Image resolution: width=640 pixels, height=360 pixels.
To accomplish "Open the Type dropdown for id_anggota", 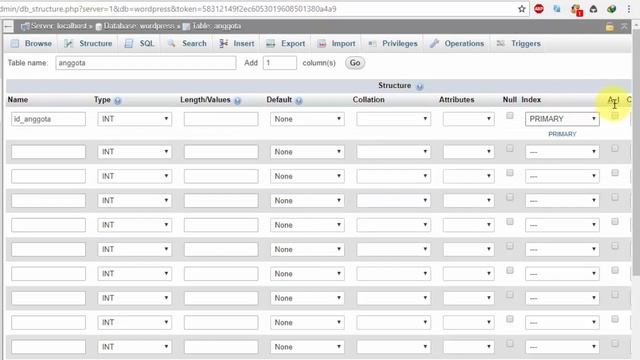I will 134,119.
